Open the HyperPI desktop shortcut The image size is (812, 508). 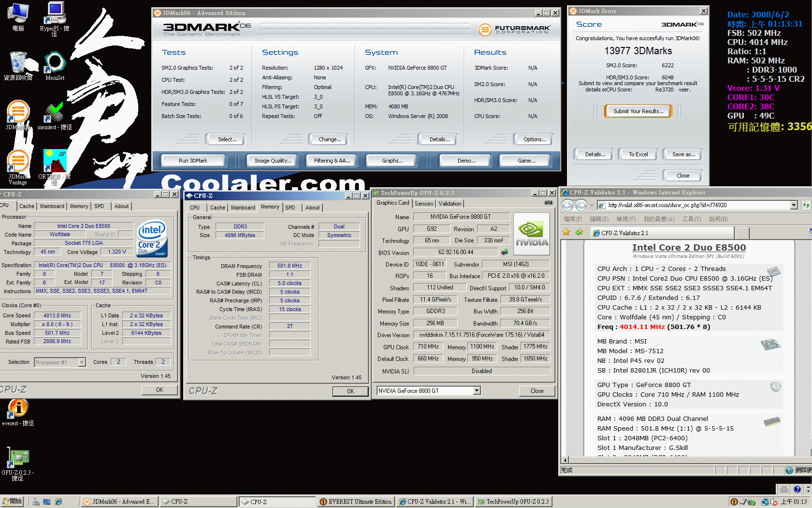55,19
